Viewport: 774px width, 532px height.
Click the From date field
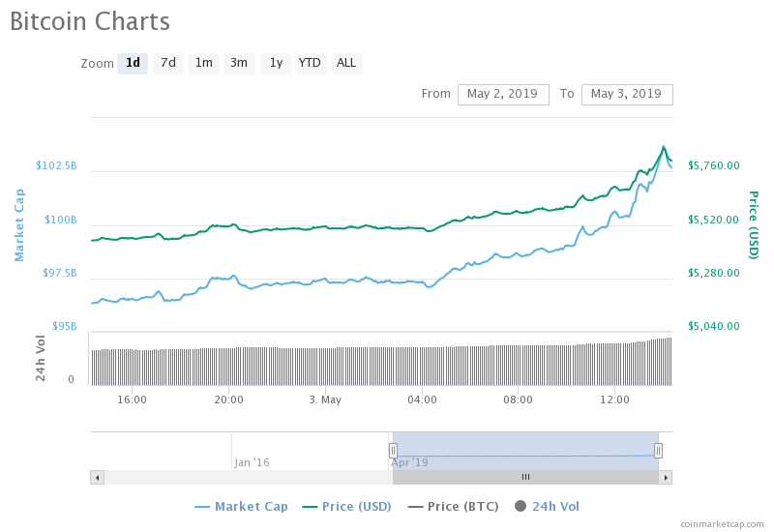coord(502,94)
